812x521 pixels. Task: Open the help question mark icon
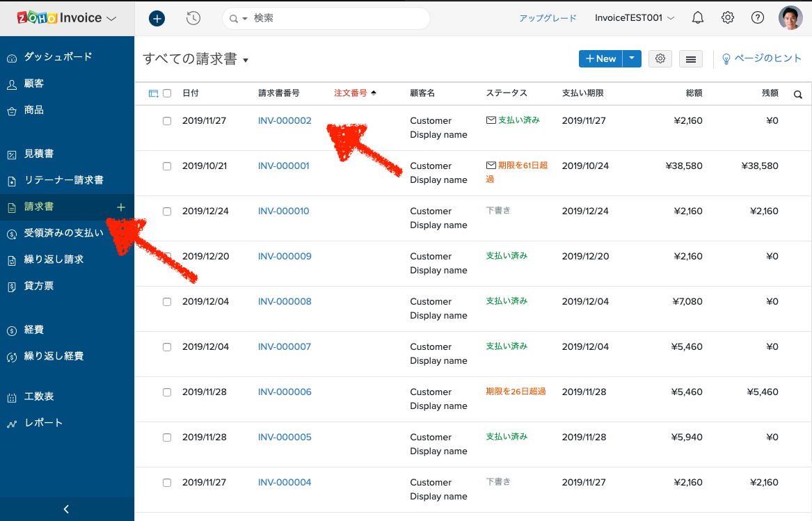[x=758, y=17]
